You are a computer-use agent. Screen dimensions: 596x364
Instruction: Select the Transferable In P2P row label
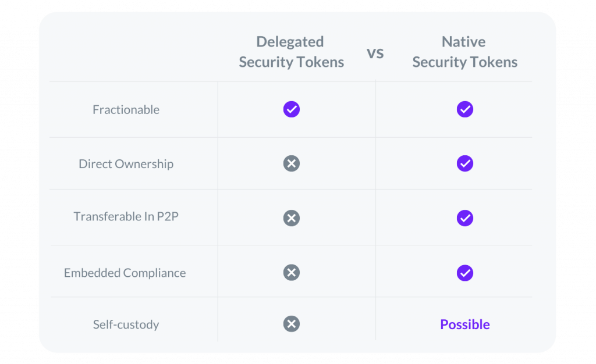[126, 216]
